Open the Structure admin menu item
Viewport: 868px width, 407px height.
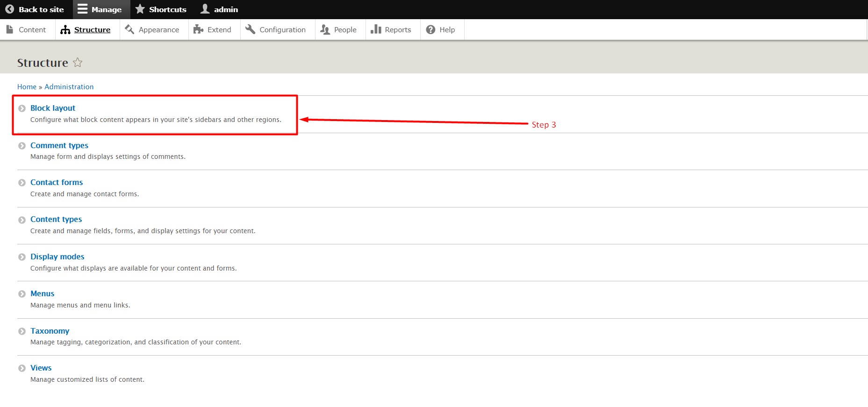point(87,29)
